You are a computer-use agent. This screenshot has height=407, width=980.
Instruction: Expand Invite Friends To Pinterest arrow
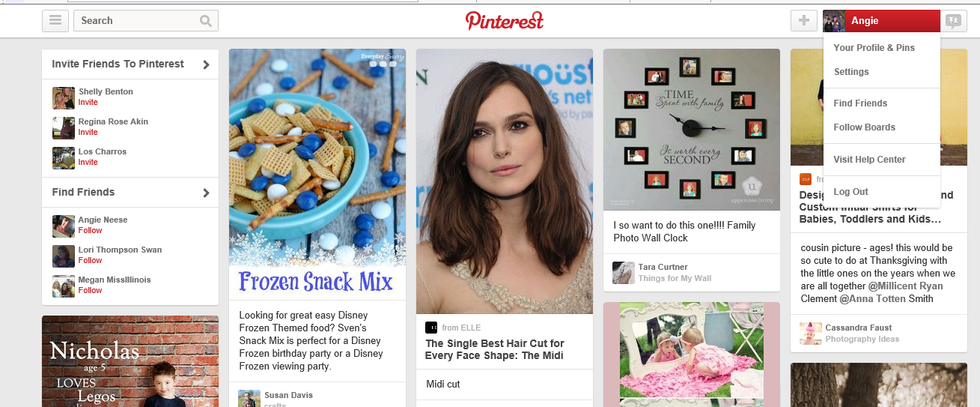[206, 64]
